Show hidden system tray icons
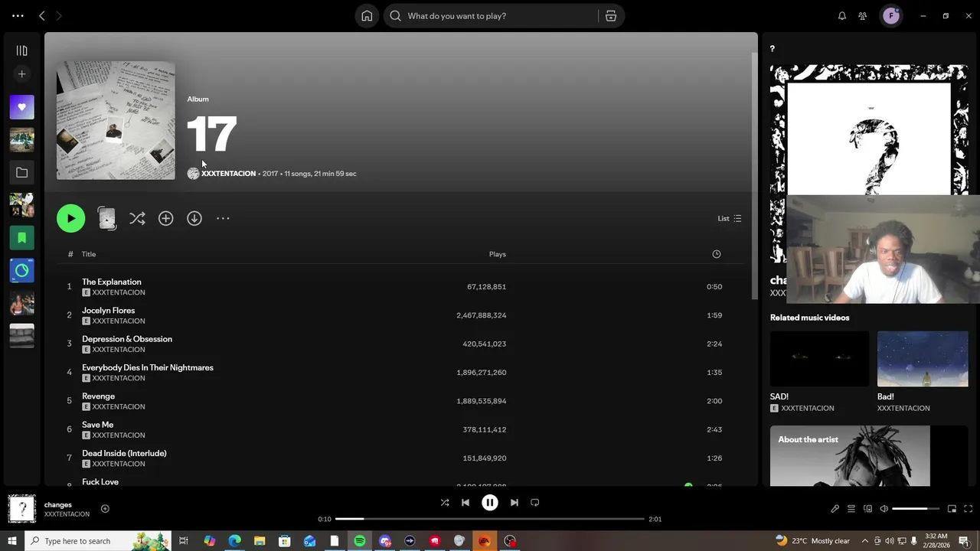This screenshot has height=551, width=980. pyautogui.click(x=865, y=541)
